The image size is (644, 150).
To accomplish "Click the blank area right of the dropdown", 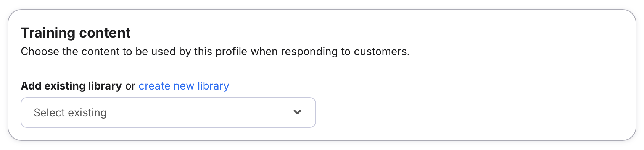I will click(x=473, y=112).
